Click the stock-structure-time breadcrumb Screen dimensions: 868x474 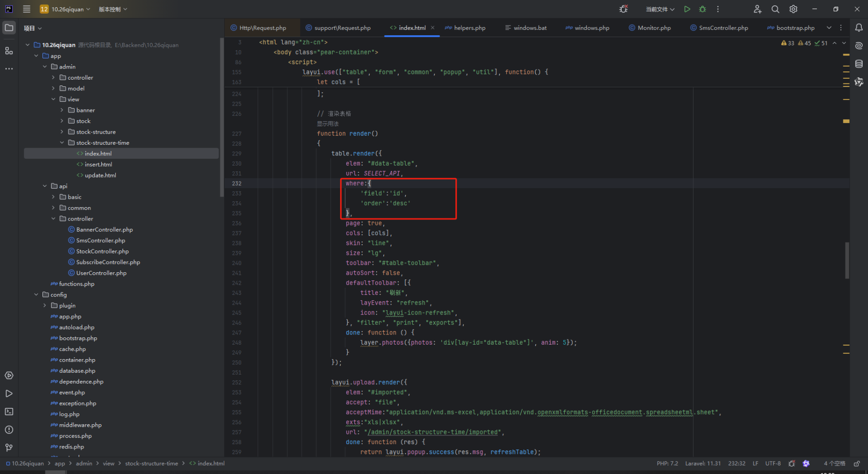point(151,463)
